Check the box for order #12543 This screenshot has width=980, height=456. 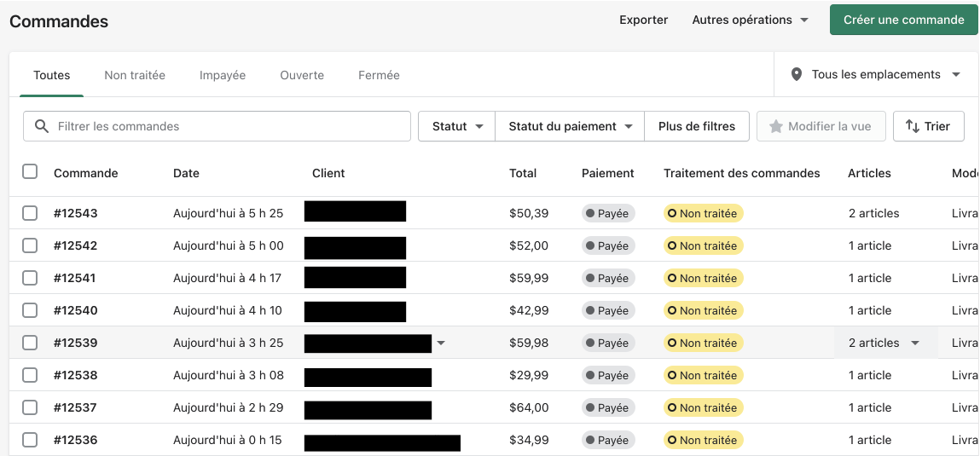(x=30, y=213)
